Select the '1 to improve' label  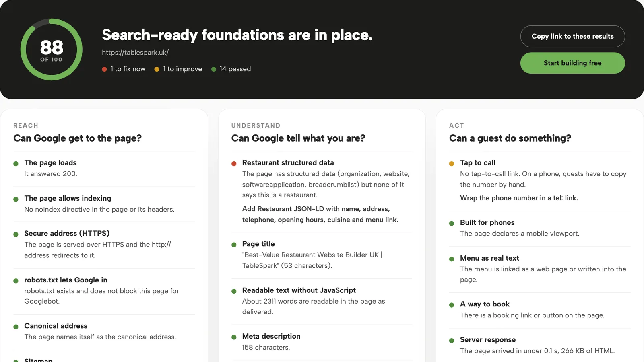click(x=183, y=69)
